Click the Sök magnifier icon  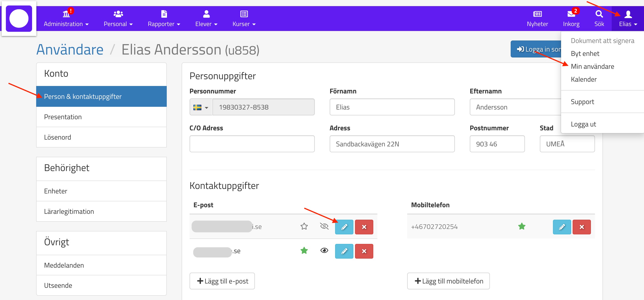tap(599, 14)
